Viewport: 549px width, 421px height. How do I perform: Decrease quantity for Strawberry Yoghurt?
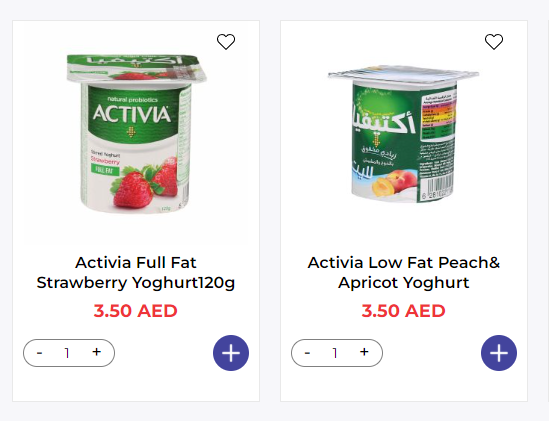point(40,353)
